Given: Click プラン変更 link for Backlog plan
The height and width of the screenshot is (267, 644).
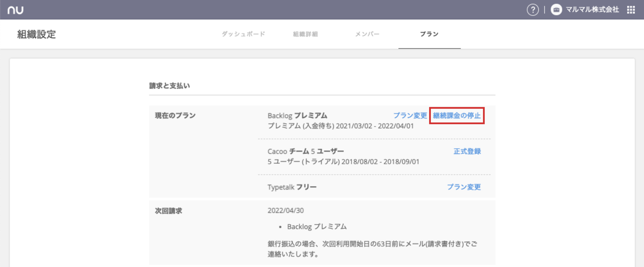Looking at the screenshot, I should coord(410,115).
